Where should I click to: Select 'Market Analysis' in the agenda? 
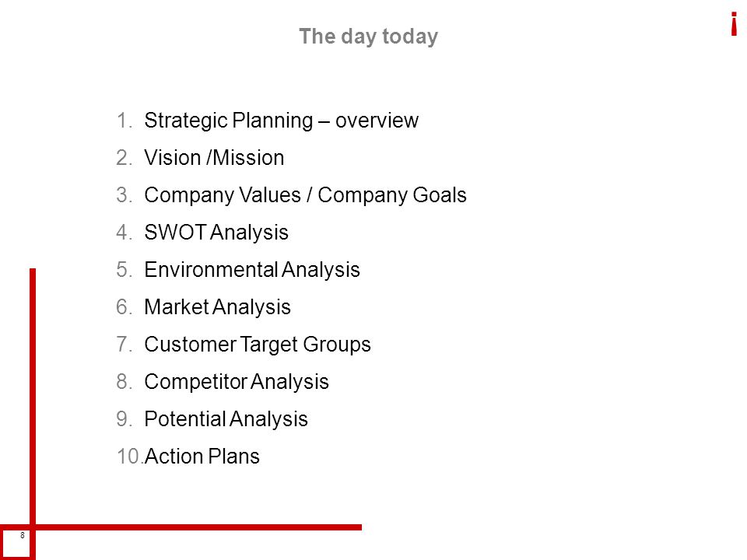tap(217, 306)
